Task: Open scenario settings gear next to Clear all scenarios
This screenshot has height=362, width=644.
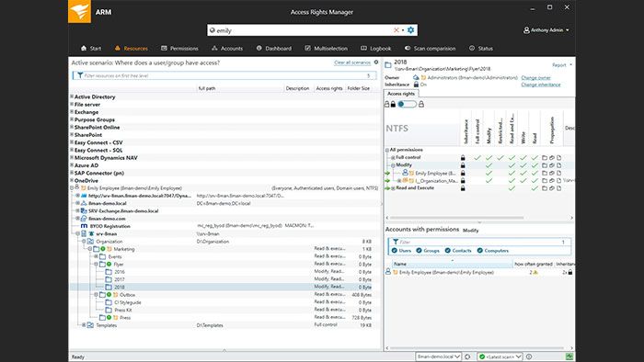Action: [375, 62]
